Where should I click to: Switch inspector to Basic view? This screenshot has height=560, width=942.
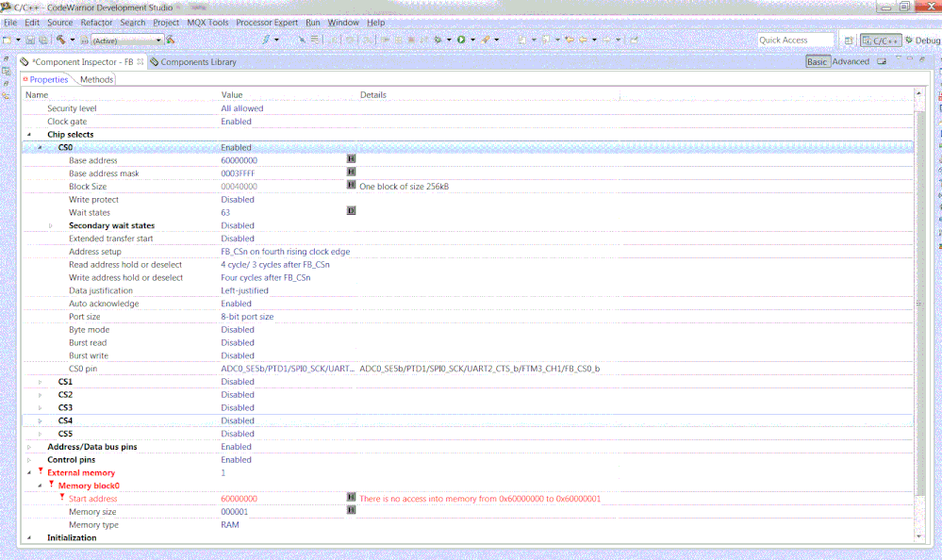click(x=817, y=62)
